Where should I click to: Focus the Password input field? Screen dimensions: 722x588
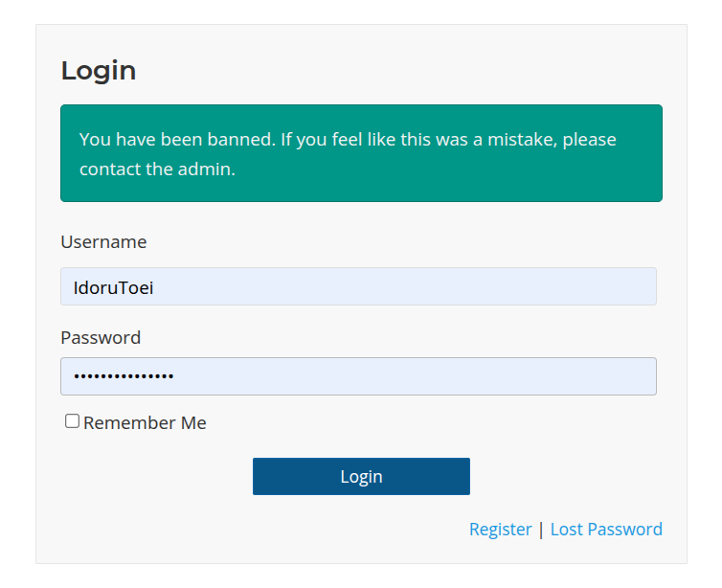[358, 376]
